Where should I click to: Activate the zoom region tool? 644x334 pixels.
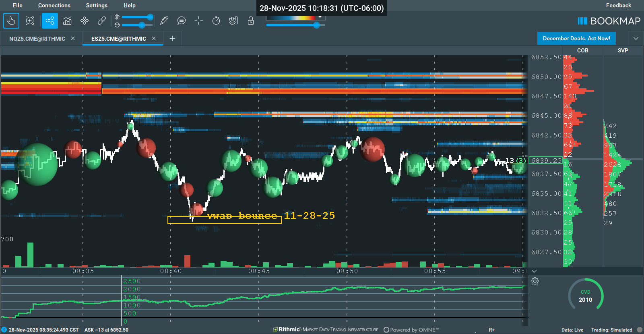(30, 21)
